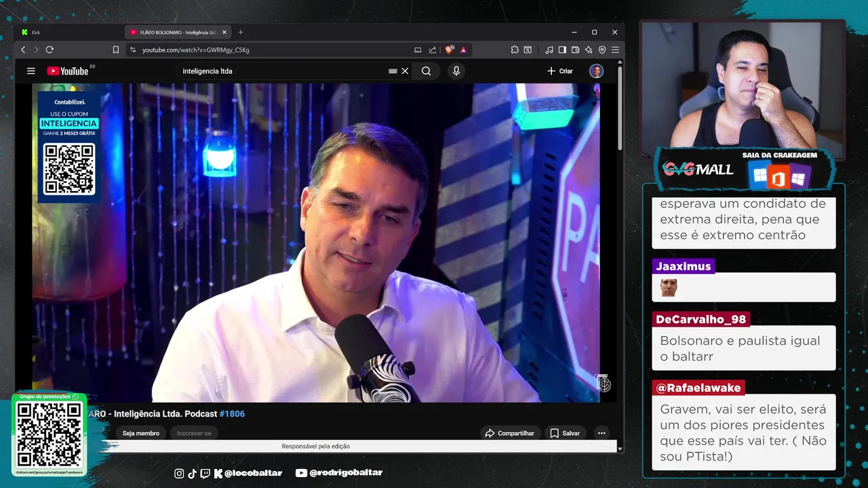The height and width of the screenshot is (488, 868).
Task: Click the Inscrever-se button
Action: point(194,433)
